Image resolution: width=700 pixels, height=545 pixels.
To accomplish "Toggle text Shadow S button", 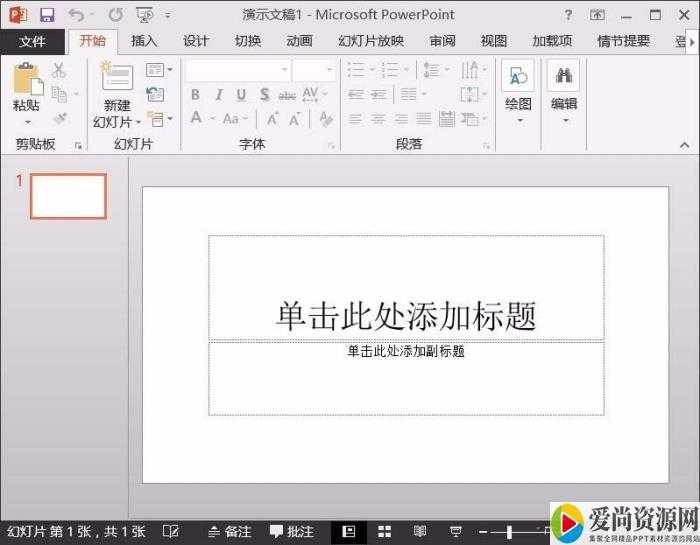I will coord(265,95).
